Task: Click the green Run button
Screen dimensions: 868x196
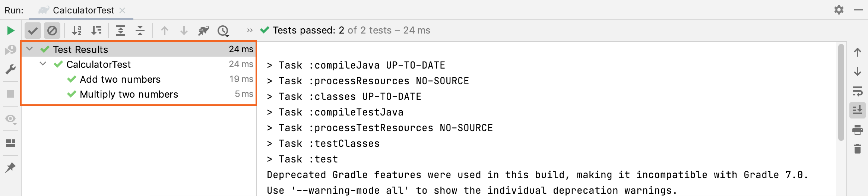Action: click(x=11, y=31)
